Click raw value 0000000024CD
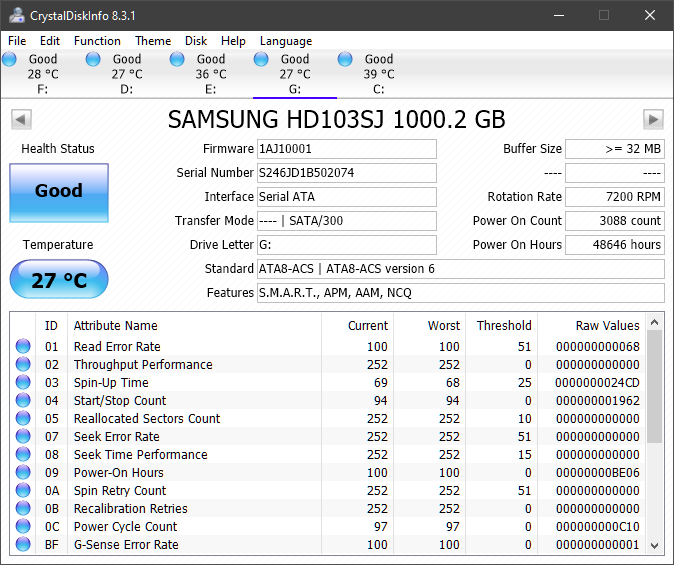 pos(597,382)
